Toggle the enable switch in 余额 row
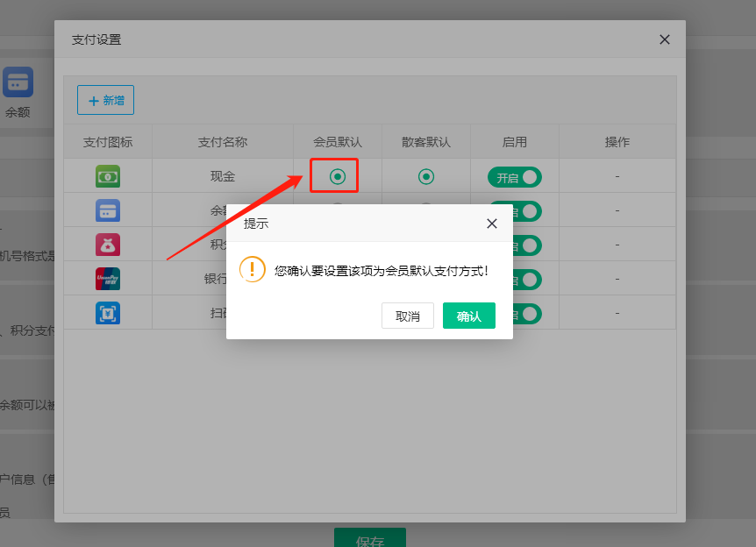 coord(526,211)
